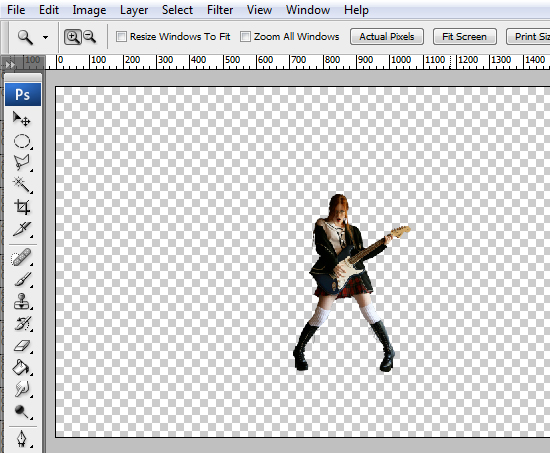Select the Smudge tool
The height and width of the screenshot is (453, 550).
pos(22,389)
